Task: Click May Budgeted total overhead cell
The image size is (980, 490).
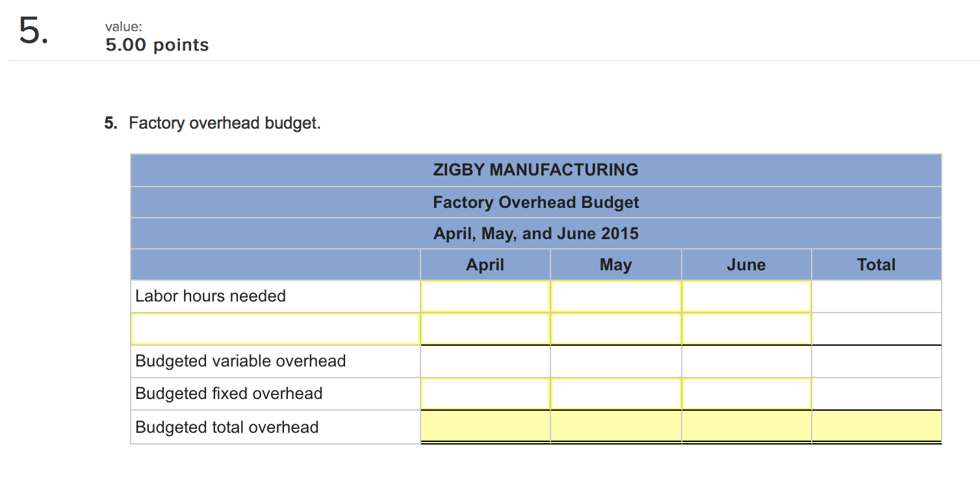Action: click(615, 427)
